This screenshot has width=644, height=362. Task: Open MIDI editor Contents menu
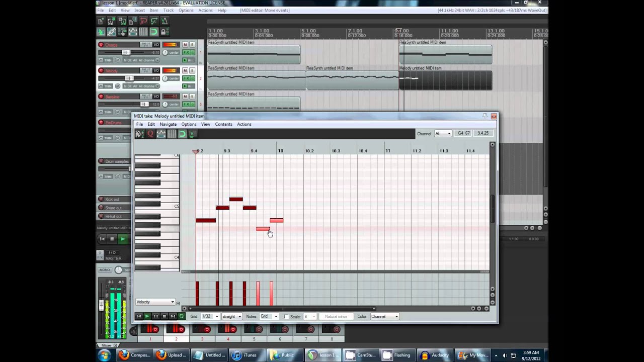223,124
